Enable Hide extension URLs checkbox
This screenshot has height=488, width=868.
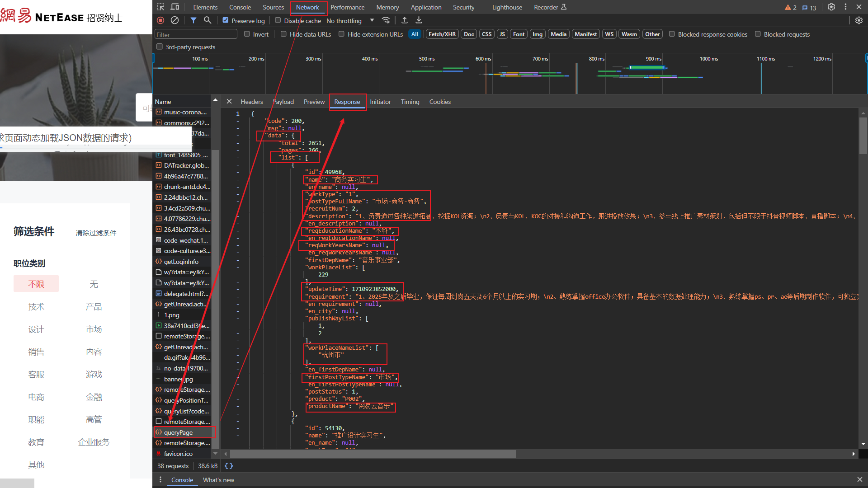341,34
